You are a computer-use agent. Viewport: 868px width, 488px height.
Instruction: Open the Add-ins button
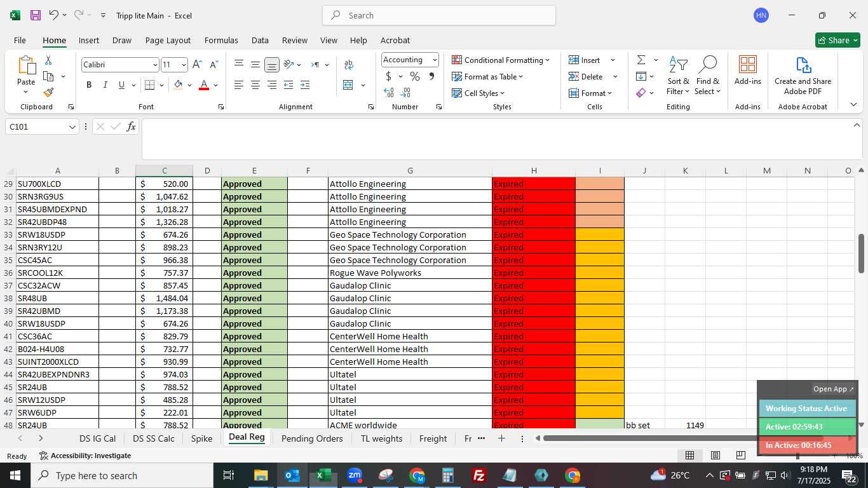748,71
